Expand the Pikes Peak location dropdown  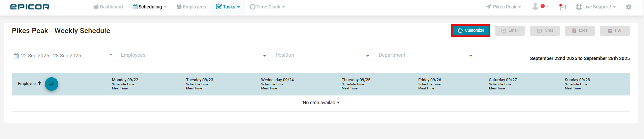(503, 7)
